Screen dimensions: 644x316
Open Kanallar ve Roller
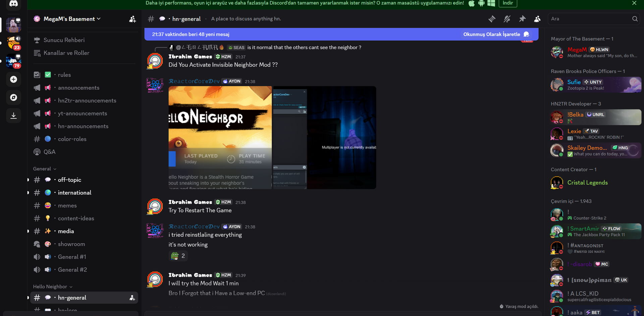click(x=84, y=53)
